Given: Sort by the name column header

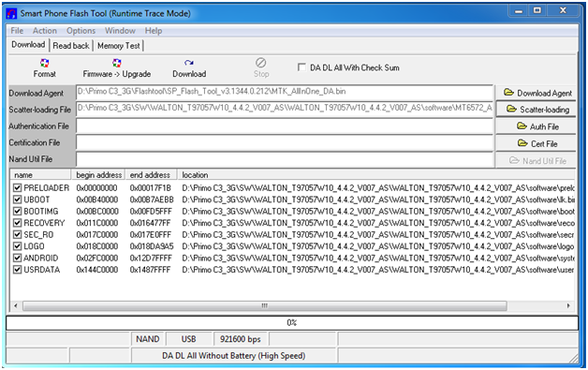Looking at the screenshot, I should coord(40,175).
